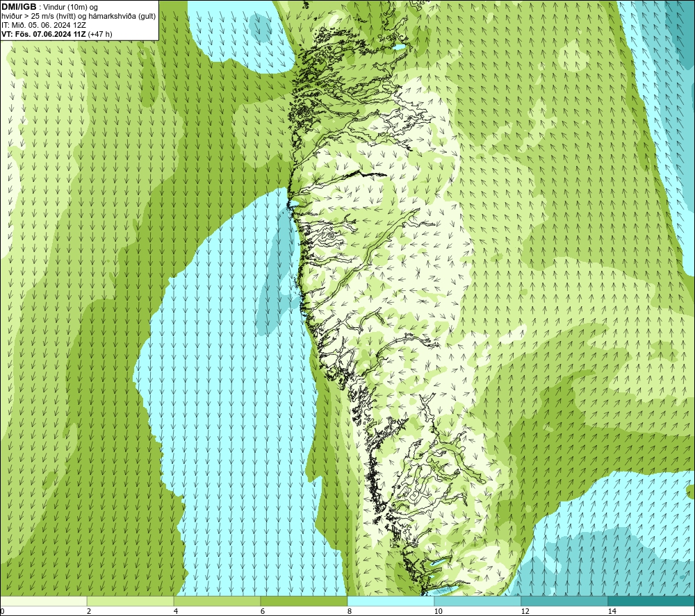Click the 2–4 m/s light green legend swatch
Image resolution: width=695 pixels, height=616 pixels.
[x=131, y=601]
